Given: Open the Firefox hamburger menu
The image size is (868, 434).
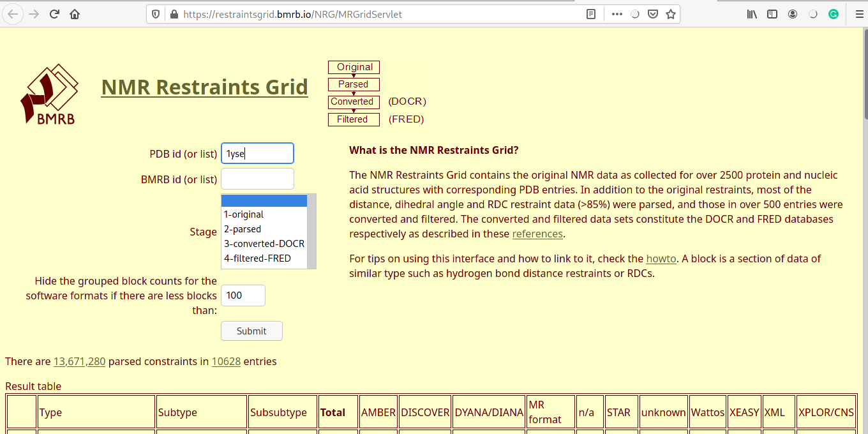Looking at the screenshot, I should (858, 14).
